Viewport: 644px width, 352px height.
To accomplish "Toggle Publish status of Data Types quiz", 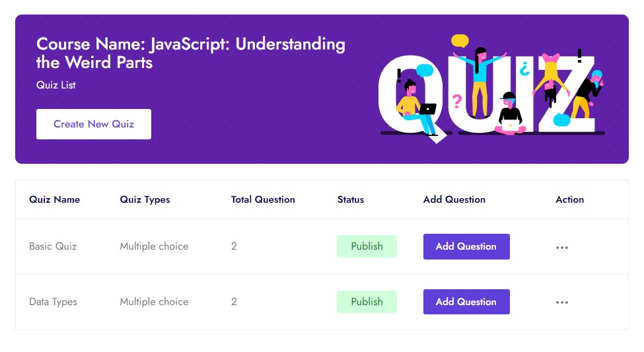I will click(367, 302).
